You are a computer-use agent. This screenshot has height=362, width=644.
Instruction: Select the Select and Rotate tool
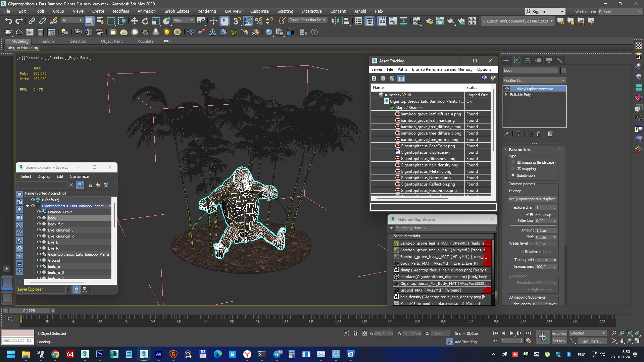145,21
